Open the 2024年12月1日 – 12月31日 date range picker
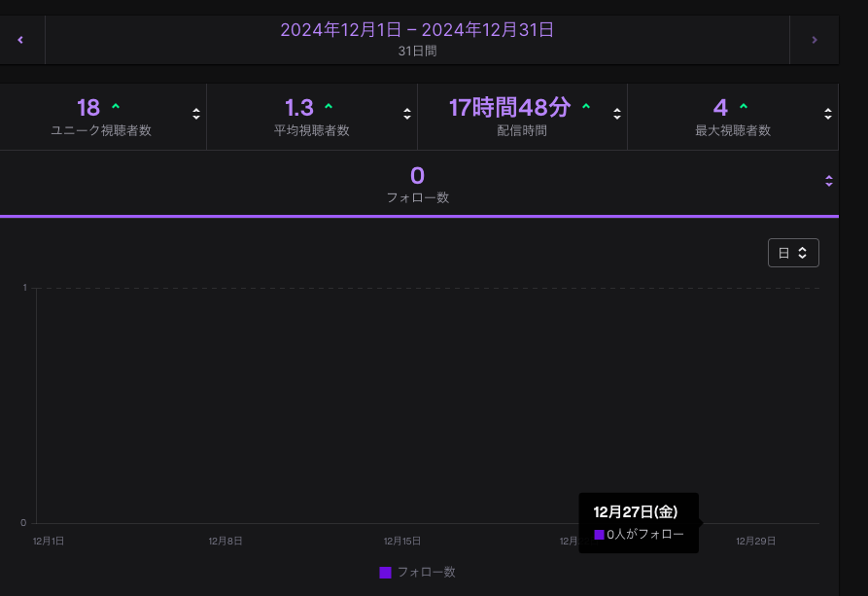This screenshot has height=596, width=868. pos(417,40)
